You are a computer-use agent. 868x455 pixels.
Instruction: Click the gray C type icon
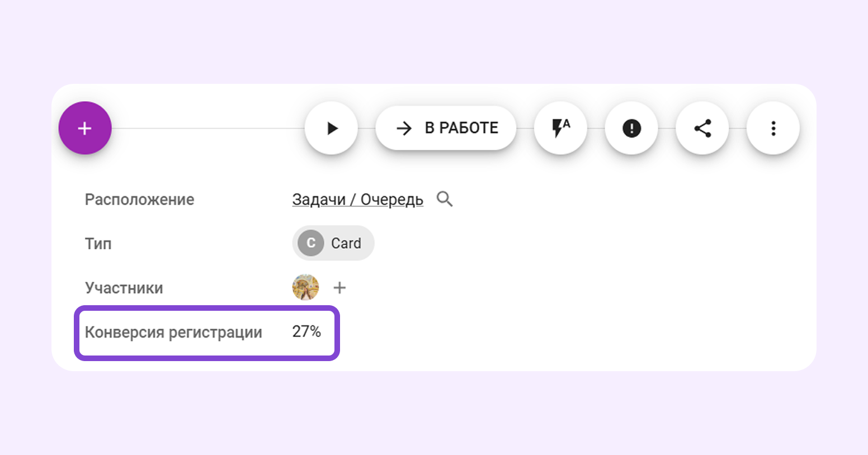pyautogui.click(x=311, y=243)
